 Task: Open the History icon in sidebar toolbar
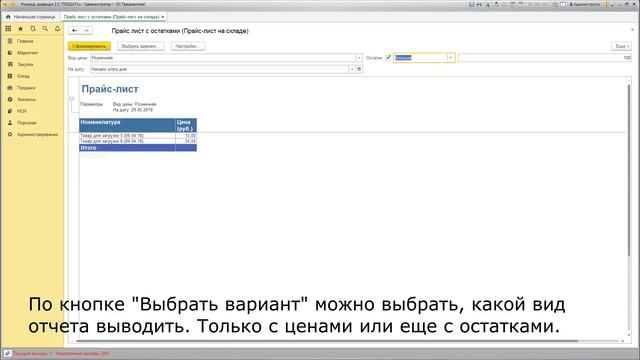[33, 29]
